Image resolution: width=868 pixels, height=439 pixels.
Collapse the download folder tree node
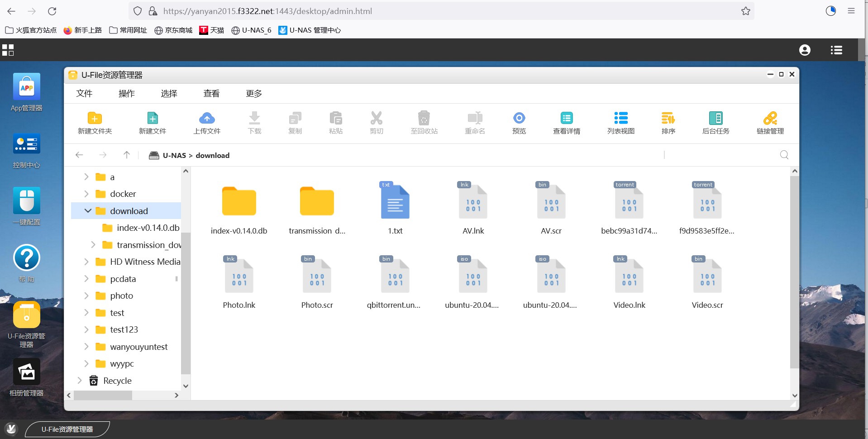coord(88,211)
